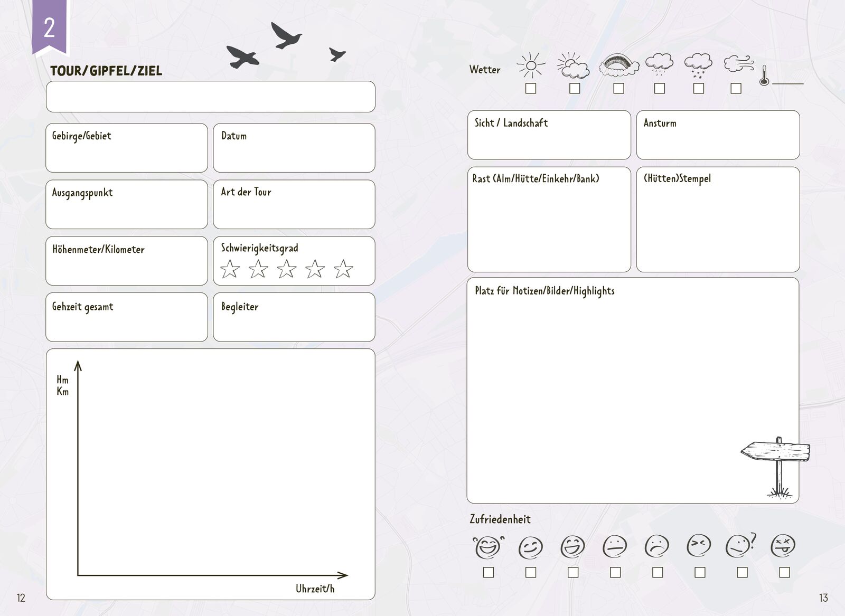845x616 pixels.
Task: Click the confused face with question mark
Action: pyautogui.click(x=740, y=545)
